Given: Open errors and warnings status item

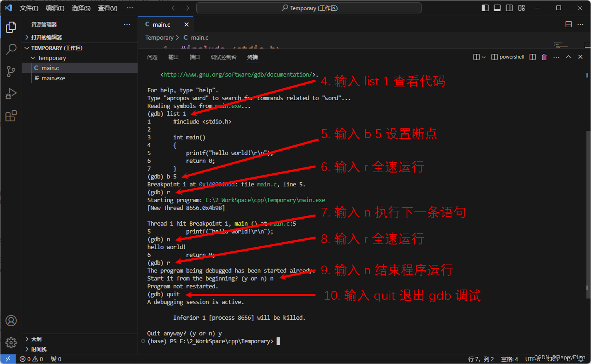Looking at the screenshot, I should click(x=31, y=359).
